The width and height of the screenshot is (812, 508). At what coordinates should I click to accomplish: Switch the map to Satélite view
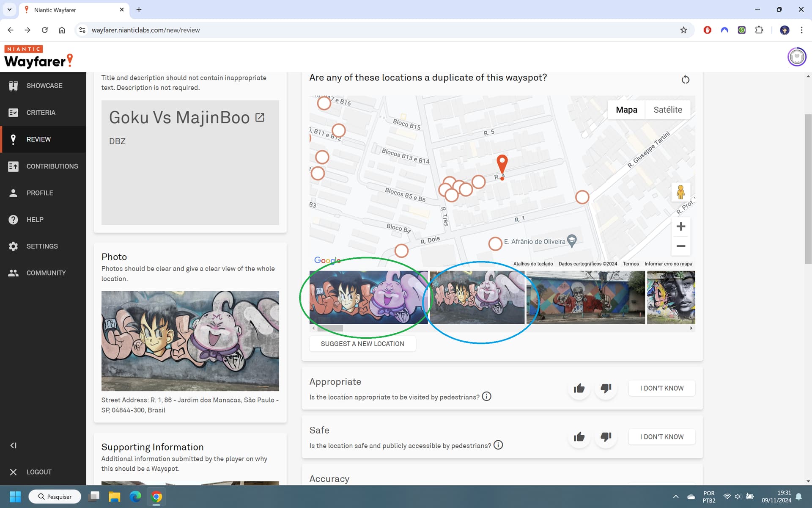point(668,110)
